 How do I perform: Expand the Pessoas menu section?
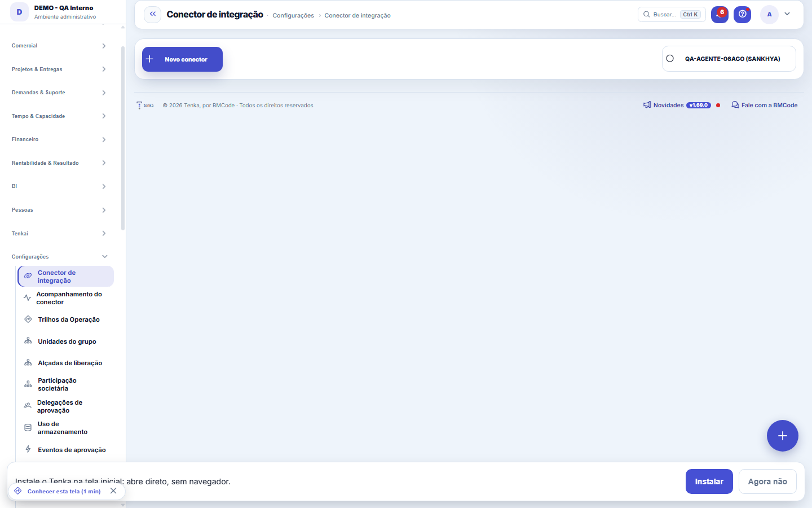pyautogui.click(x=59, y=210)
